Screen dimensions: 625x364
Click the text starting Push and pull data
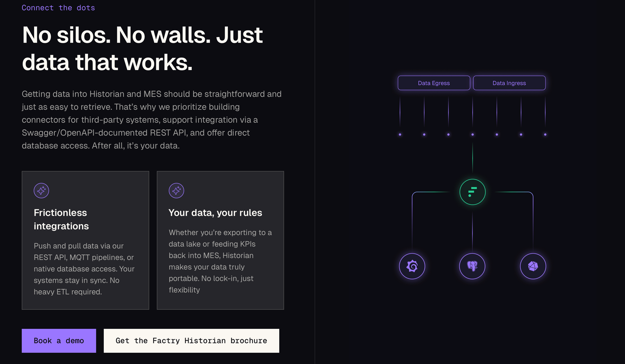coord(84,269)
